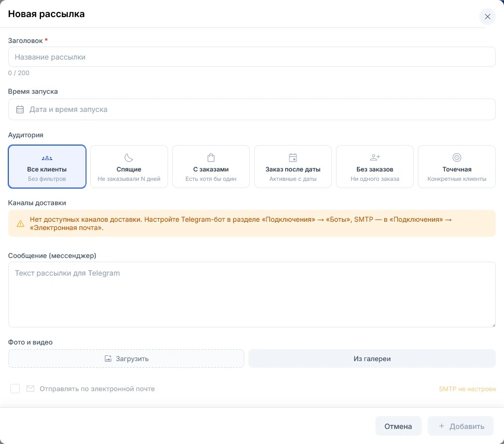The image size is (504, 444).
Task: Focus the Название рассылки input field
Action: (251, 57)
